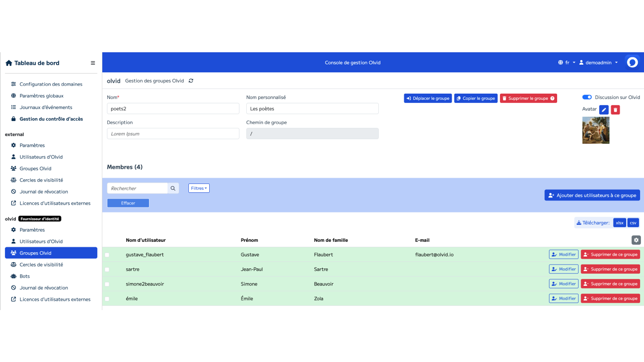The height and width of the screenshot is (362, 644).
Task: Click the search magnifier icon
Action: coord(173,188)
